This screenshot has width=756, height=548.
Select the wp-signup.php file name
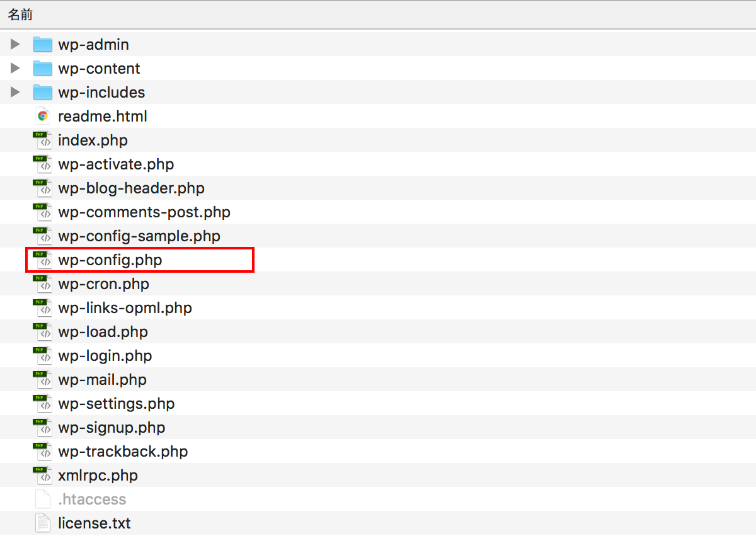(112, 428)
